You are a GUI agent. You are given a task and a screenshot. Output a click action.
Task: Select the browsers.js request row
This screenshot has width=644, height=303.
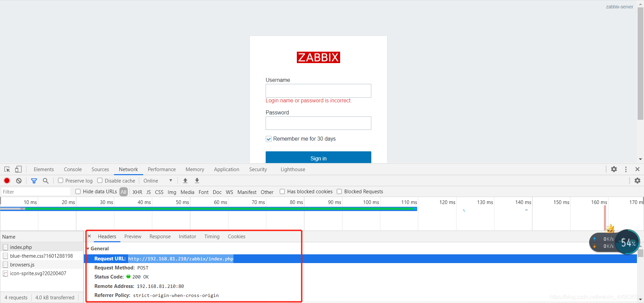42,264
